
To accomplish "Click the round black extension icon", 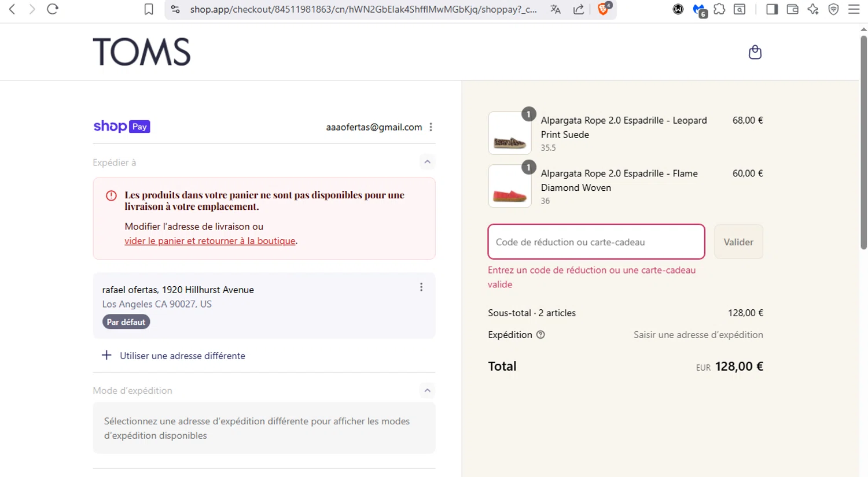I will click(678, 9).
